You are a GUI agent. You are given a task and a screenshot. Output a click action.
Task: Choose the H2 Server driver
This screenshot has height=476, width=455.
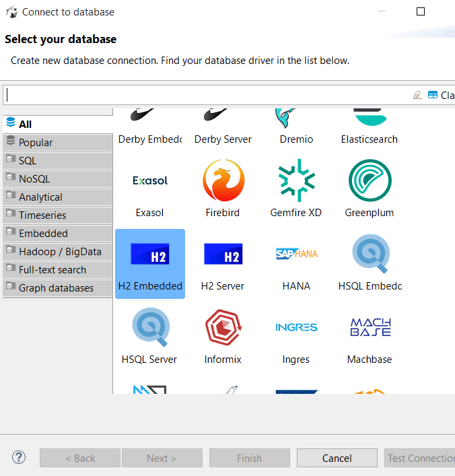(223, 264)
